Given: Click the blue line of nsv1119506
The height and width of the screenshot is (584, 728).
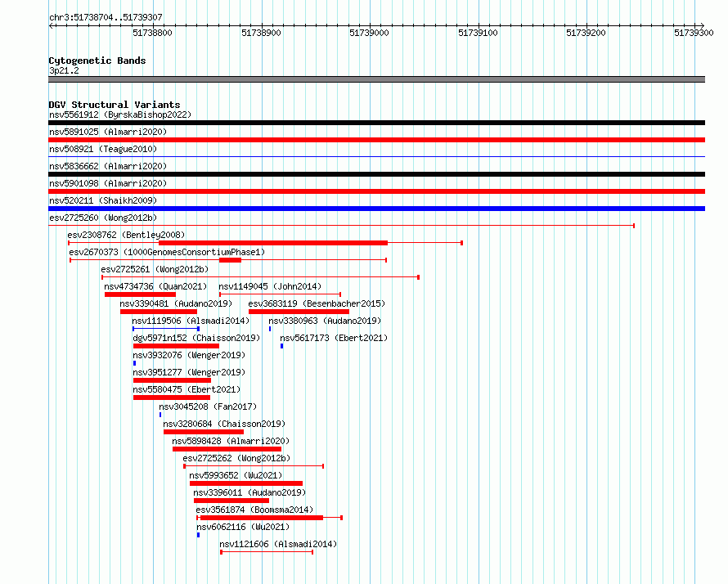Looking at the screenshot, I should click(166, 329).
